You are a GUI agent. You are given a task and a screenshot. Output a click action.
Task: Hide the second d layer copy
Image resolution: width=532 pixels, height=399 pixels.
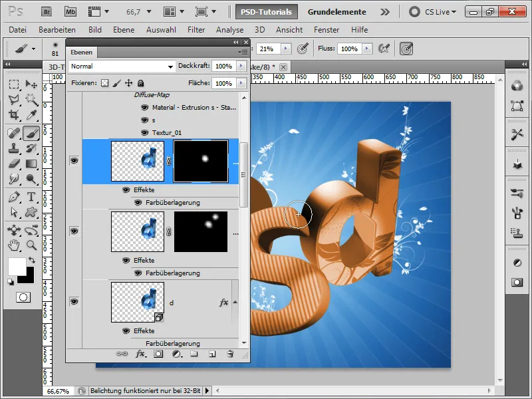[74, 231]
